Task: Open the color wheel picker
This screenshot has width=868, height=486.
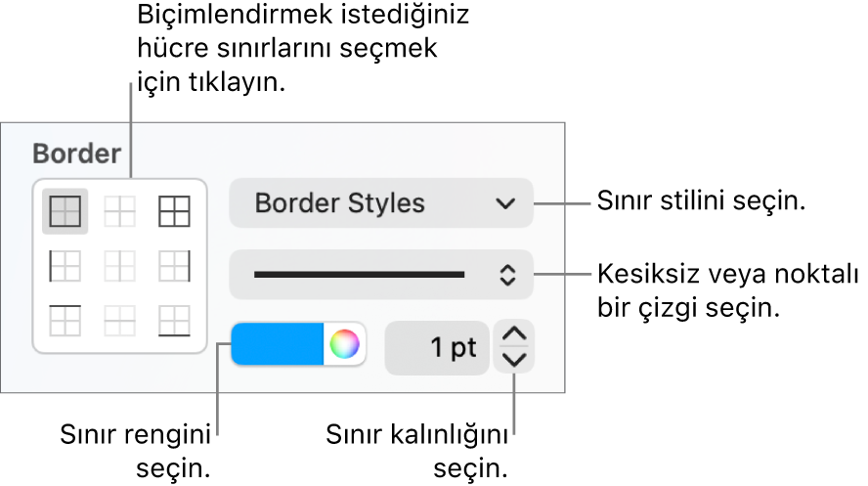Action: [344, 344]
